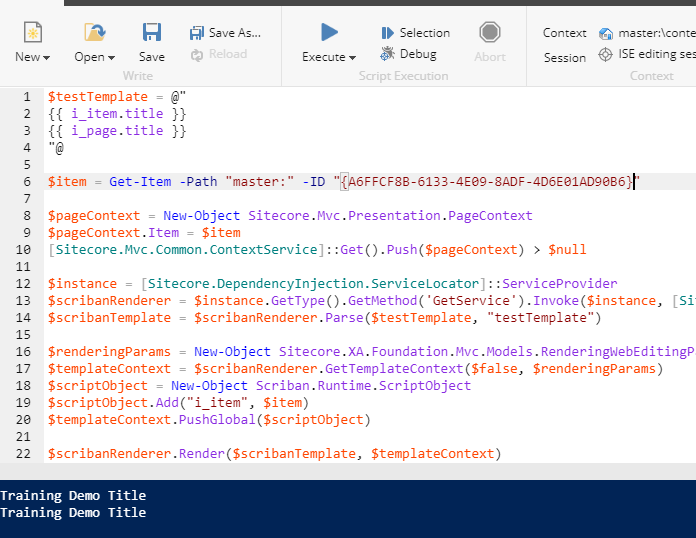This screenshot has height=538, width=696.
Task: Click Scriban.Runtime.ScriptObject on line 18
Action: 363,386
